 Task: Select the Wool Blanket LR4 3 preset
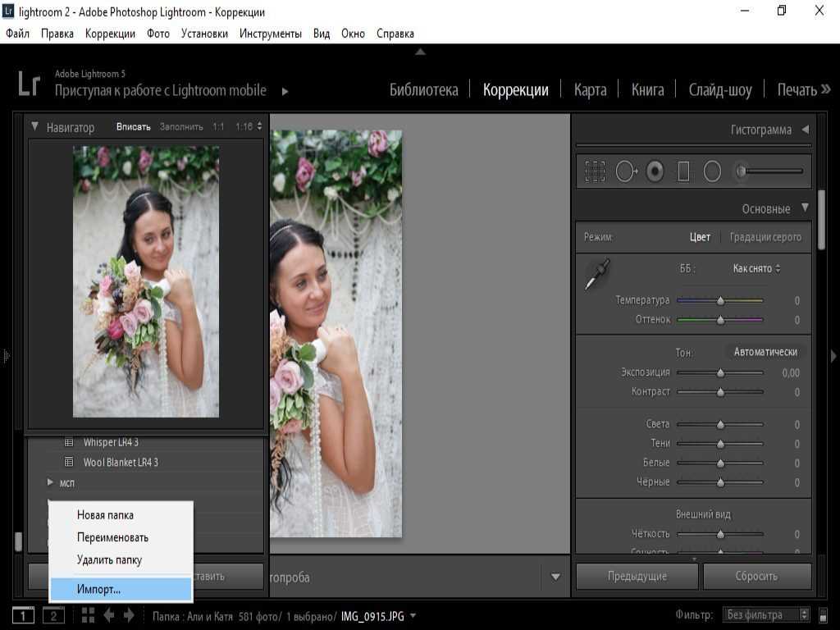coord(121,463)
